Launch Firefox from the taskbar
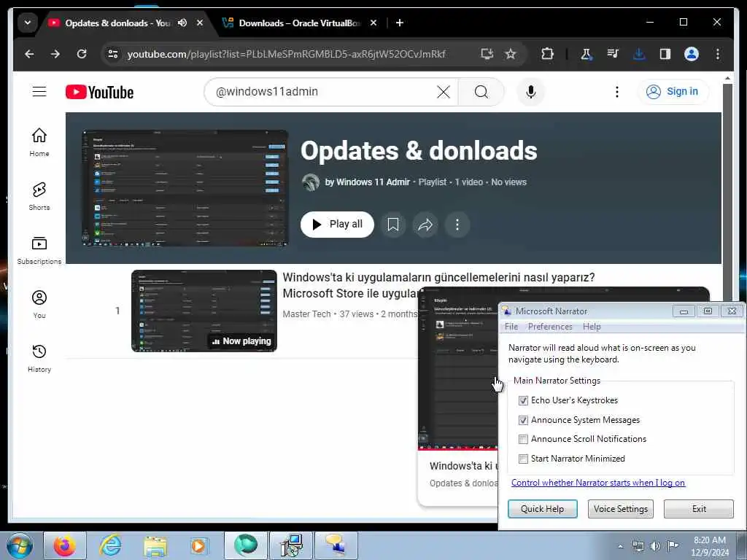The width and height of the screenshot is (747, 560). click(x=64, y=545)
